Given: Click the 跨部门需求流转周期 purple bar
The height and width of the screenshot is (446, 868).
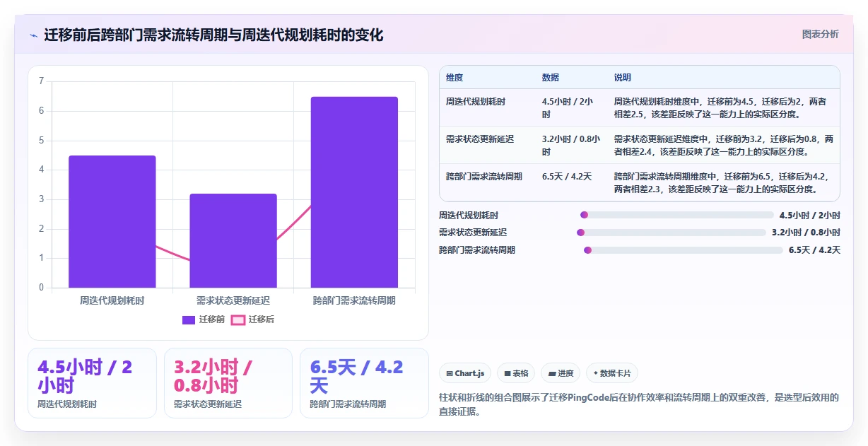Looking at the screenshot, I should click(354, 192).
